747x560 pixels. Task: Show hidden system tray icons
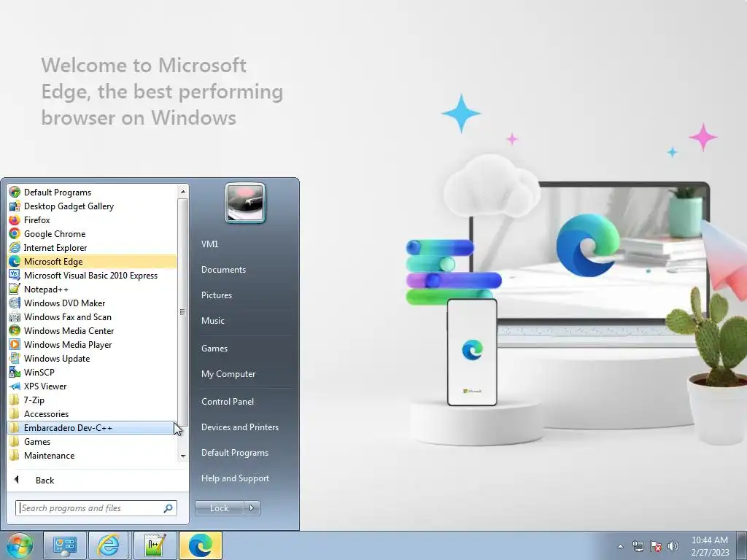pos(620,546)
